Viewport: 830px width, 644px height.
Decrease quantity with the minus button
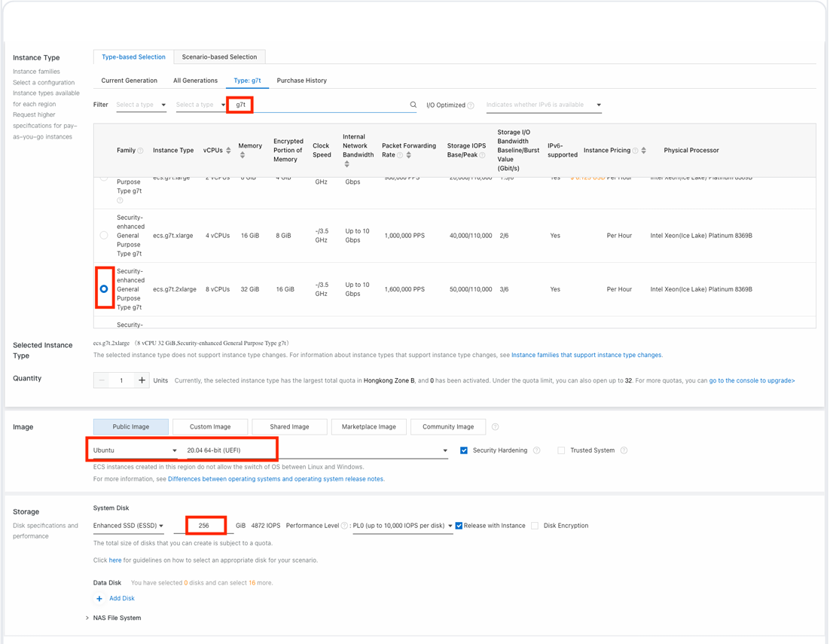click(x=102, y=380)
